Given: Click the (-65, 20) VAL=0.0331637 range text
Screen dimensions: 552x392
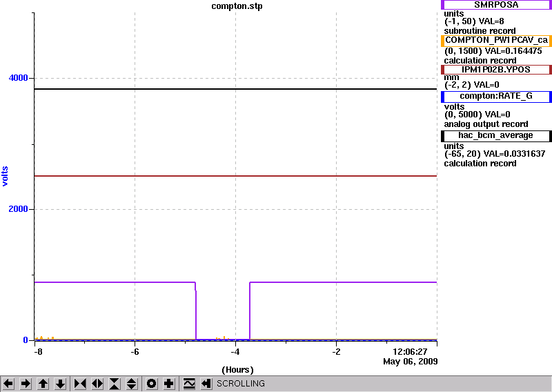Looking at the screenshot, I should 495,154.
